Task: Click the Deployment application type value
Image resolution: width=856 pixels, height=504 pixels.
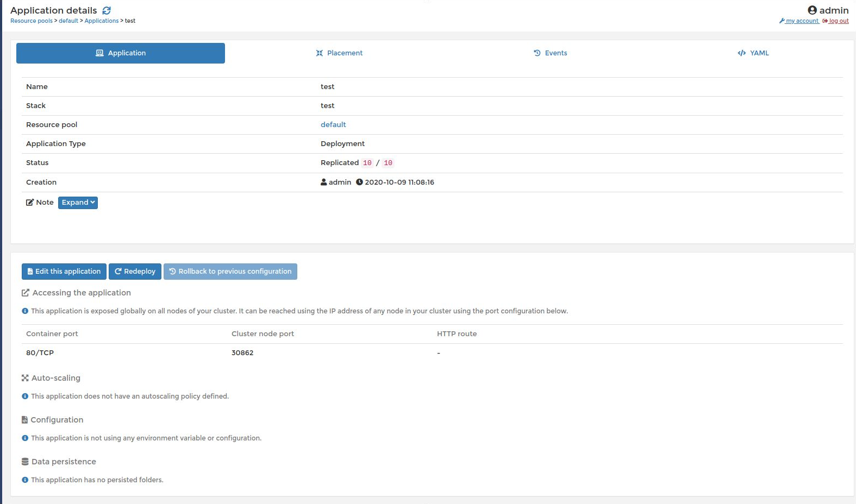Action: 342,144
